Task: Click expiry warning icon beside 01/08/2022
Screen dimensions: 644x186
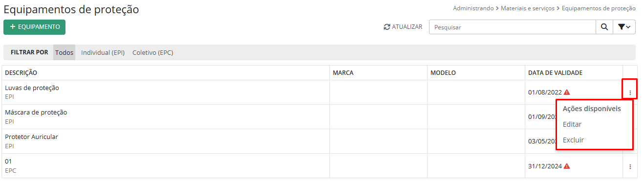Action: pos(567,92)
